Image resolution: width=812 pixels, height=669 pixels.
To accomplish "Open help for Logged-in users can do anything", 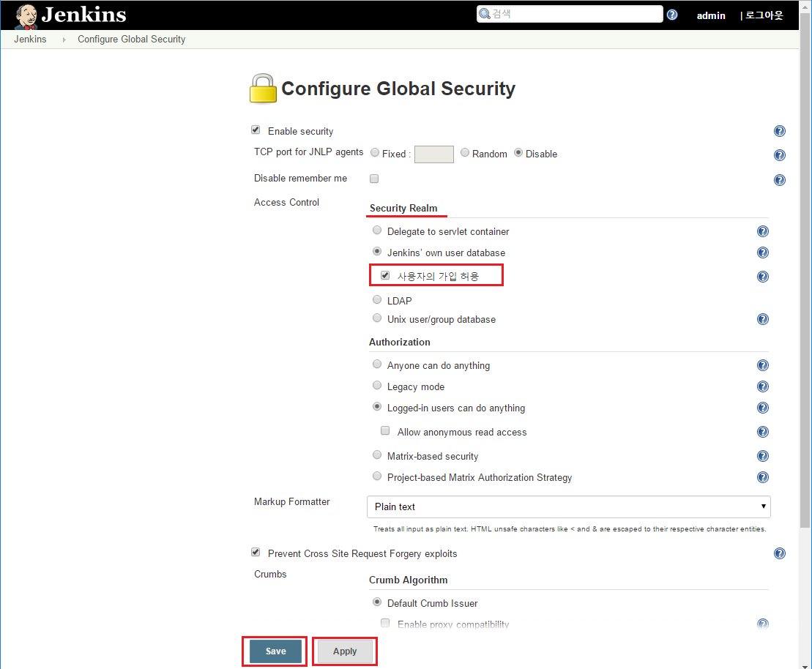I will (x=762, y=408).
